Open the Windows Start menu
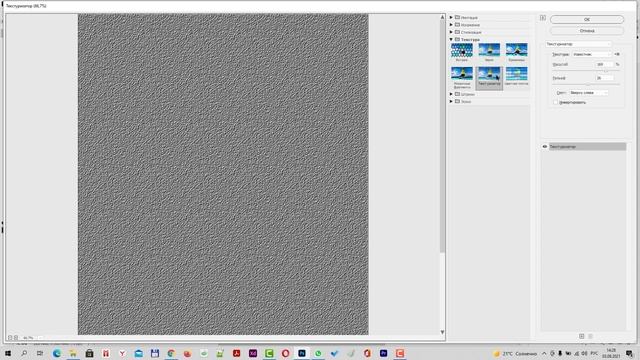The image size is (640, 360). (x=8, y=353)
